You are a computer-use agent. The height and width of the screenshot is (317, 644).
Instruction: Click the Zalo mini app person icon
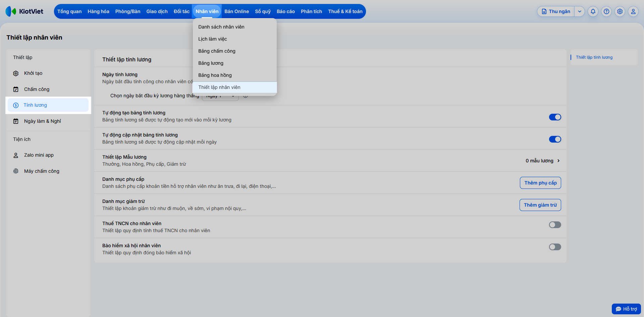(x=16, y=155)
